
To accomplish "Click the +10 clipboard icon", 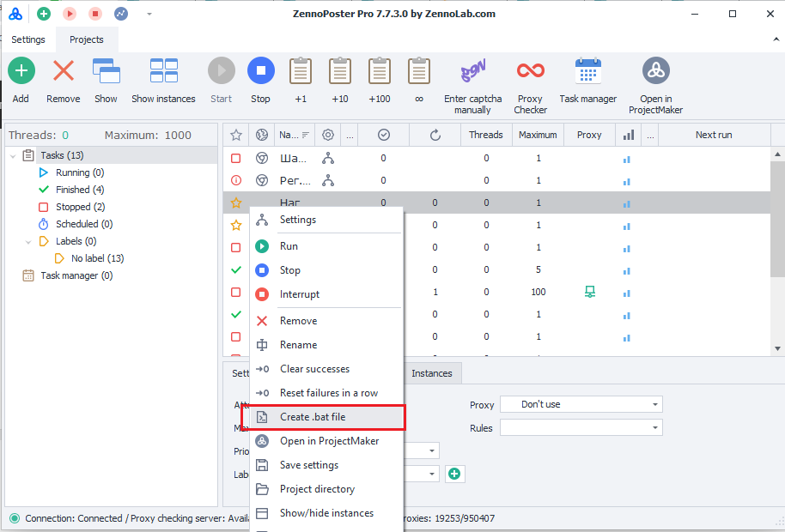I will click(x=340, y=70).
